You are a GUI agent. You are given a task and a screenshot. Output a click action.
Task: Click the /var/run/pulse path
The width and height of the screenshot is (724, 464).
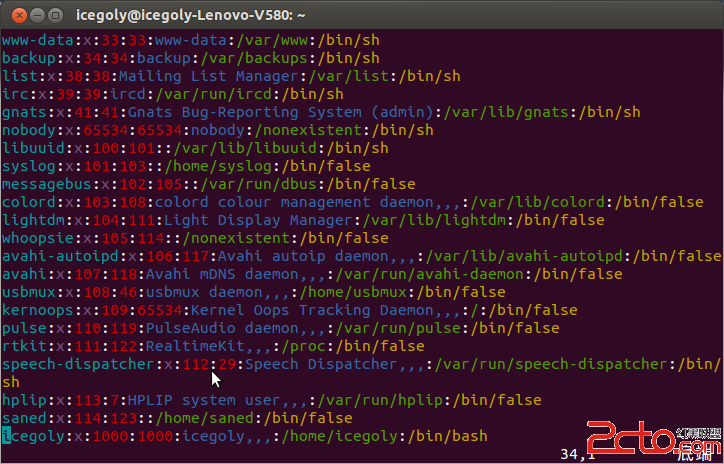coord(398,328)
